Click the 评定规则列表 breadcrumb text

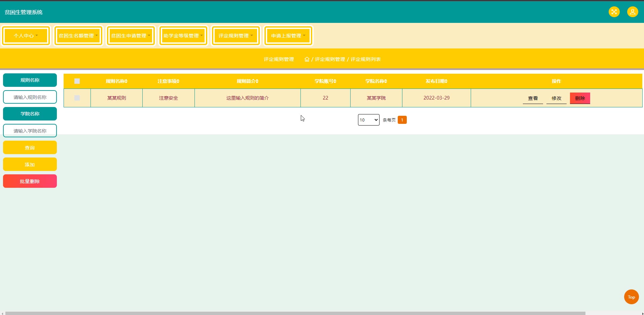tap(366, 59)
